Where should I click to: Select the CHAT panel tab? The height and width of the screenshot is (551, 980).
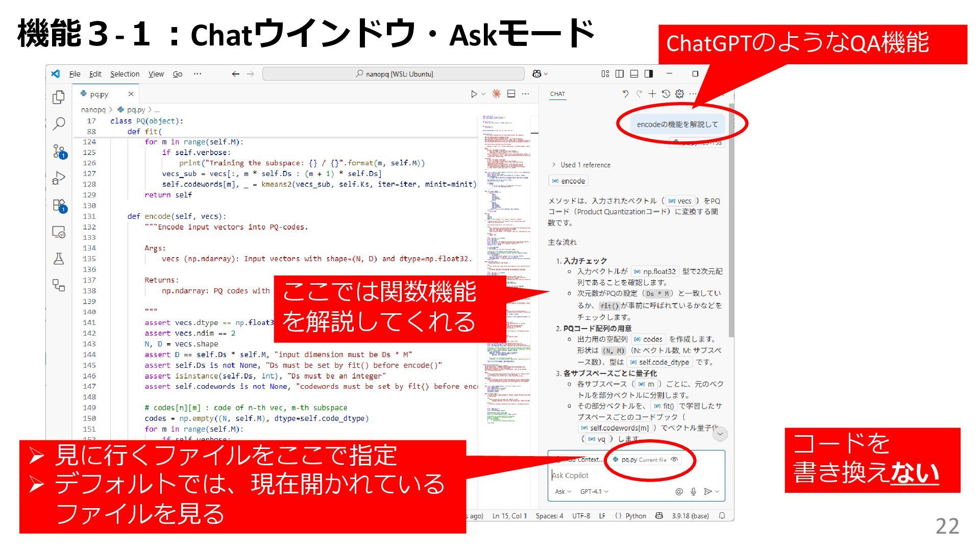(x=557, y=94)
